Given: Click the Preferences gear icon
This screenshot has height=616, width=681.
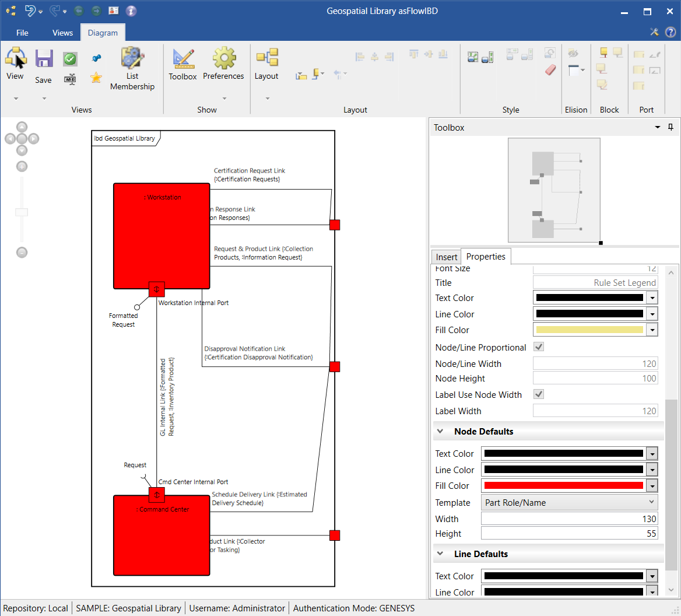Looking at the screenshot, I should tap(223, 58).
